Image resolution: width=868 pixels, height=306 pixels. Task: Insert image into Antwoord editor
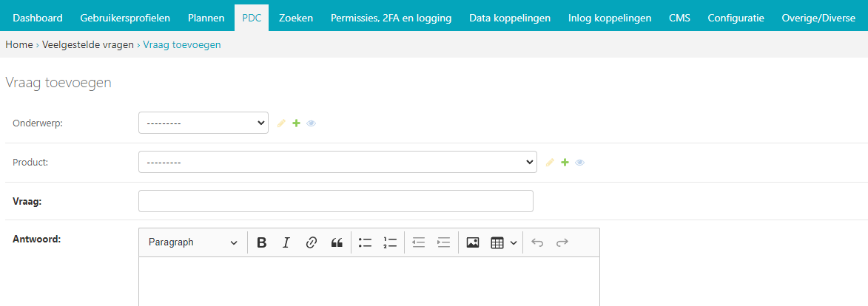click(x=473, y=242)
